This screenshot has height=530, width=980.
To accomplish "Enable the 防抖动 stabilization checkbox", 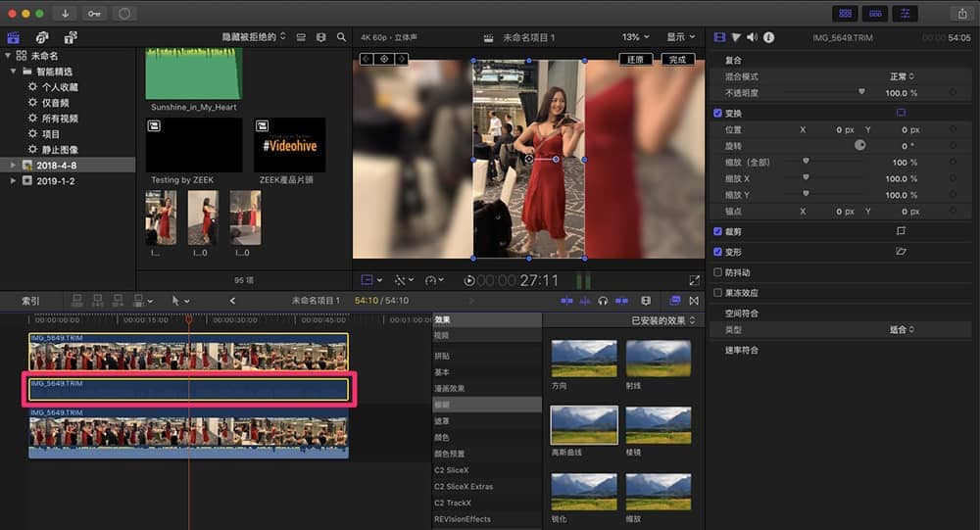I will [717, 272].
